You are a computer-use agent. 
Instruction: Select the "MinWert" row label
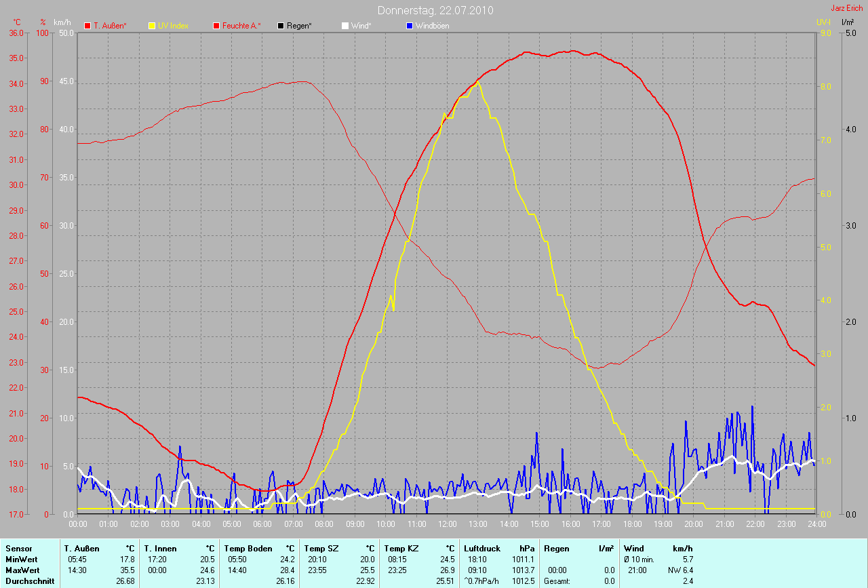[x=22, y=560]
